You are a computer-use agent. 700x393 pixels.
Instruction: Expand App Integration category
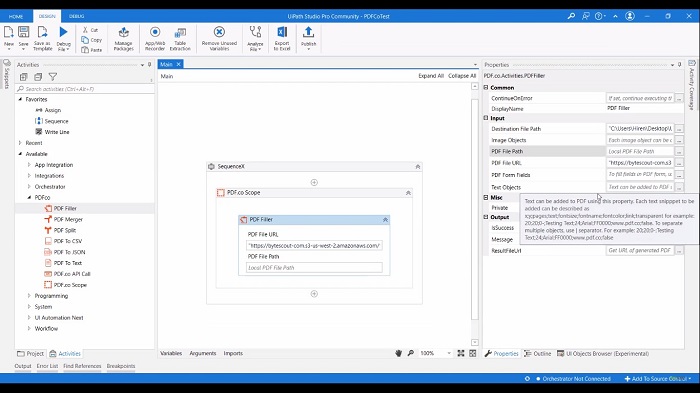click(x=29, y=165)
